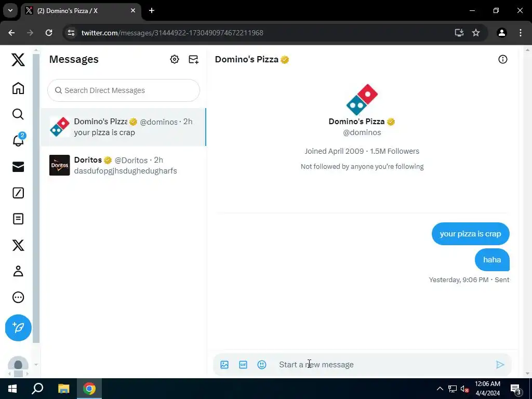Screen dimensions: 532x399
Task: Click 'Joined April 2009 · 1.5M Followers' text
Action: pyautogui.click(x=362, y=151)
